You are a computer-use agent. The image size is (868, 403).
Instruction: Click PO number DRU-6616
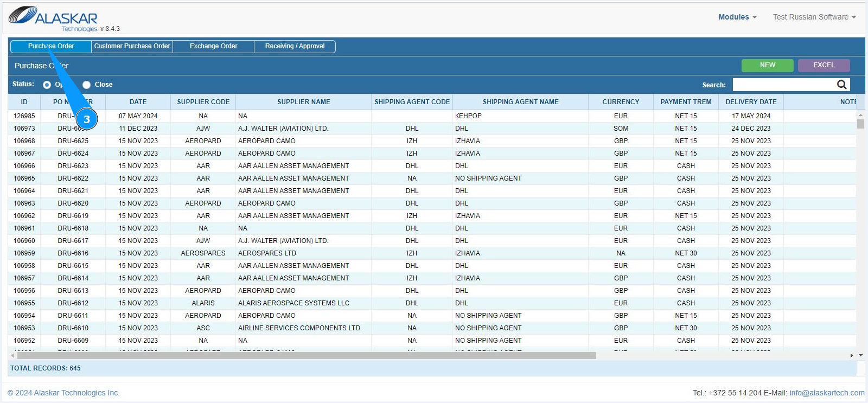(x=73, y=253)
